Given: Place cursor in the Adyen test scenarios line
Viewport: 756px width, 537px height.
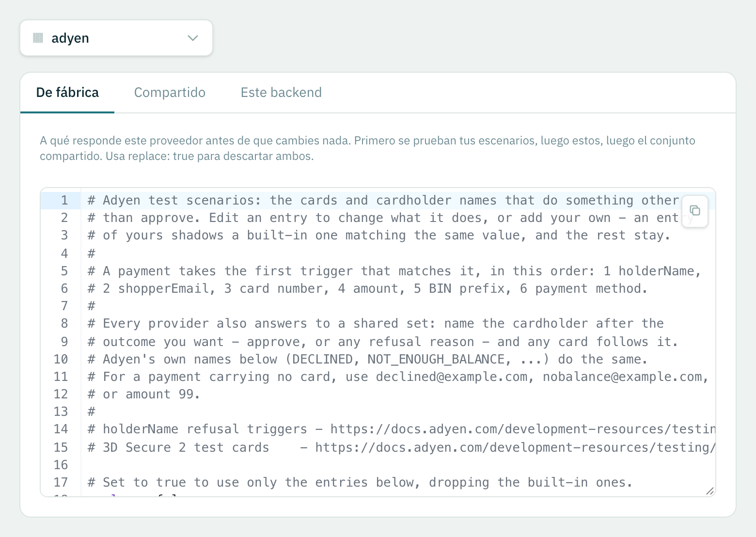Looking at the screenshot, I should click(x=383, y=200).
